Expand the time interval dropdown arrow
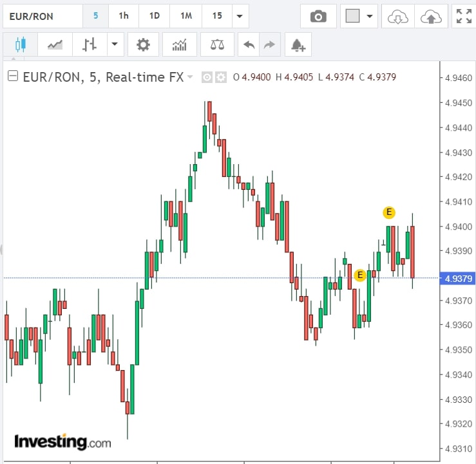 [240, 16]
